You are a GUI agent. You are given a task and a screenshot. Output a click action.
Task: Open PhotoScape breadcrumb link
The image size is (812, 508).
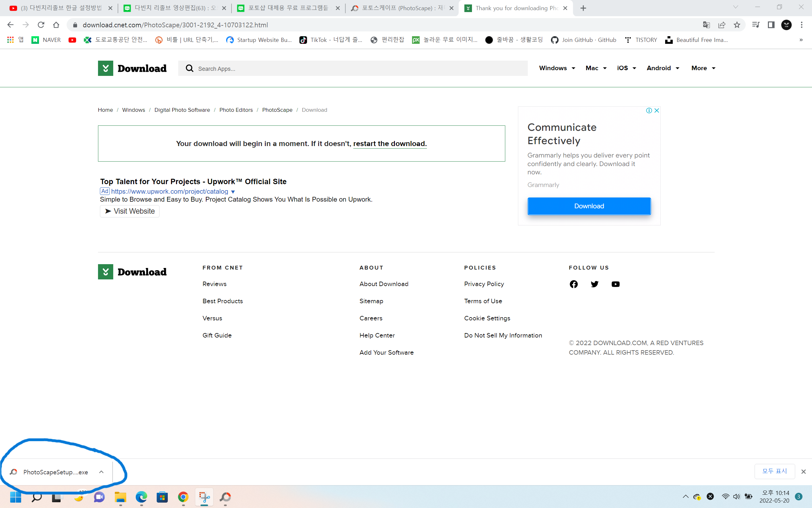tap(277, 110)
